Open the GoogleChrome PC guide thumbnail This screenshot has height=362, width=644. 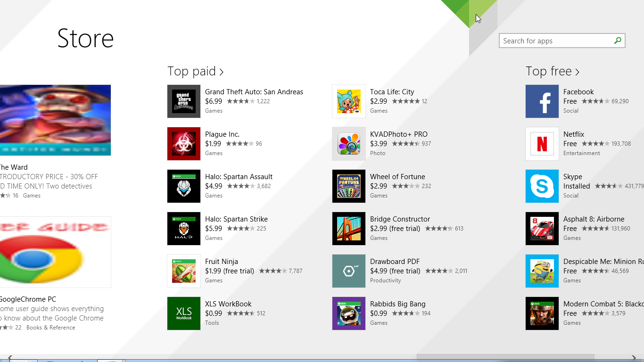click(55, 252)
